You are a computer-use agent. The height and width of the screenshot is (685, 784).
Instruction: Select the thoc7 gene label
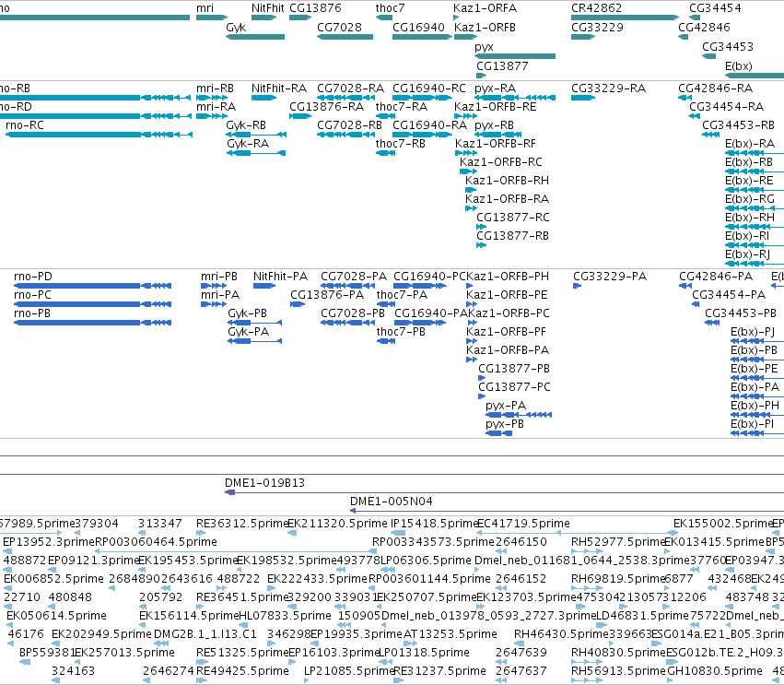[x=390, y=8]
